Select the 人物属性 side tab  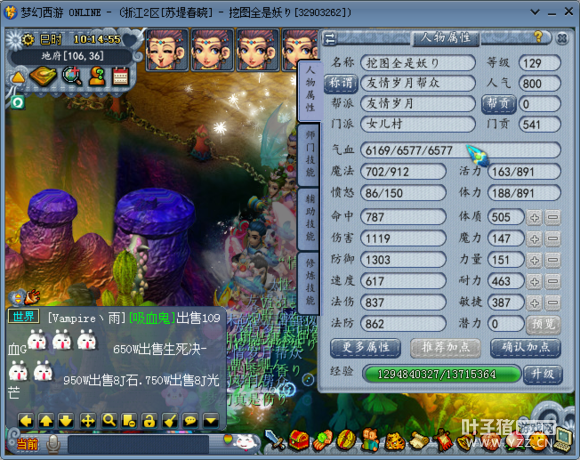coord(310,90)
